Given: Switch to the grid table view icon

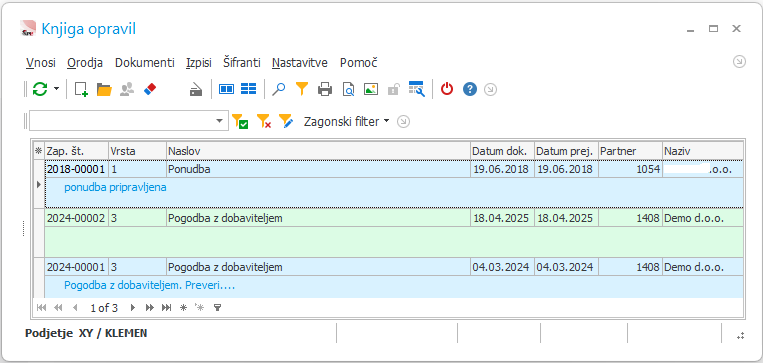Looking at the screenshot, I should tap(249, 89).
